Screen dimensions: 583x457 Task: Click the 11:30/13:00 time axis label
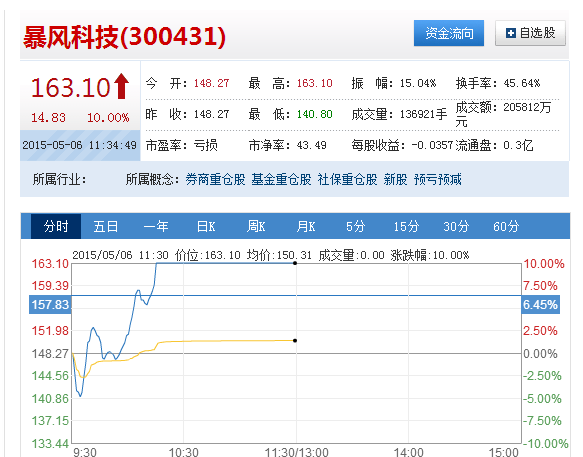point(296,452)
